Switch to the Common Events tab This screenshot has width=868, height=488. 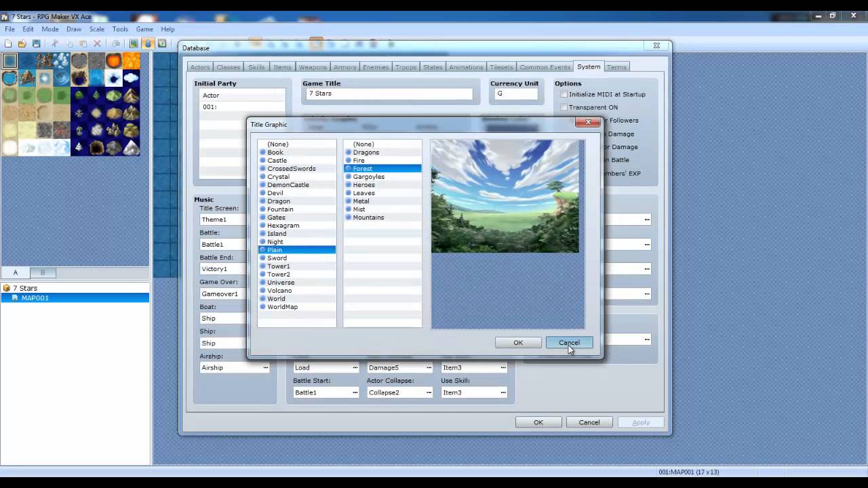[545, 67]
